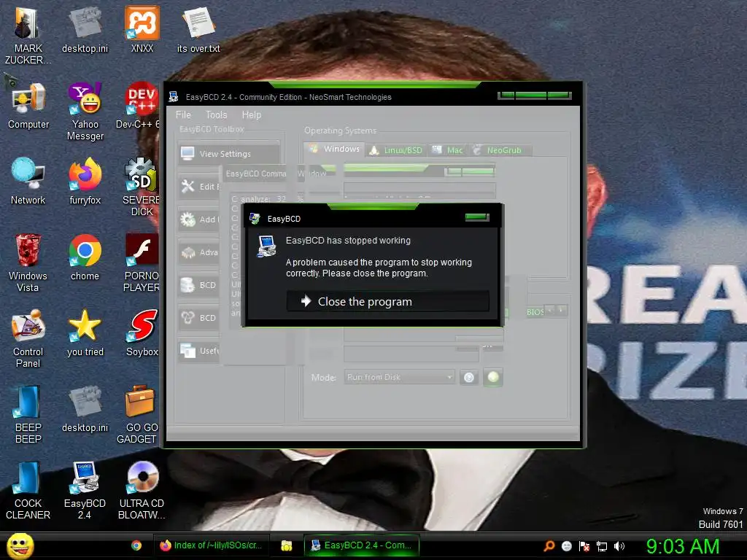Select the partially hidden BIOS tab

535,312
